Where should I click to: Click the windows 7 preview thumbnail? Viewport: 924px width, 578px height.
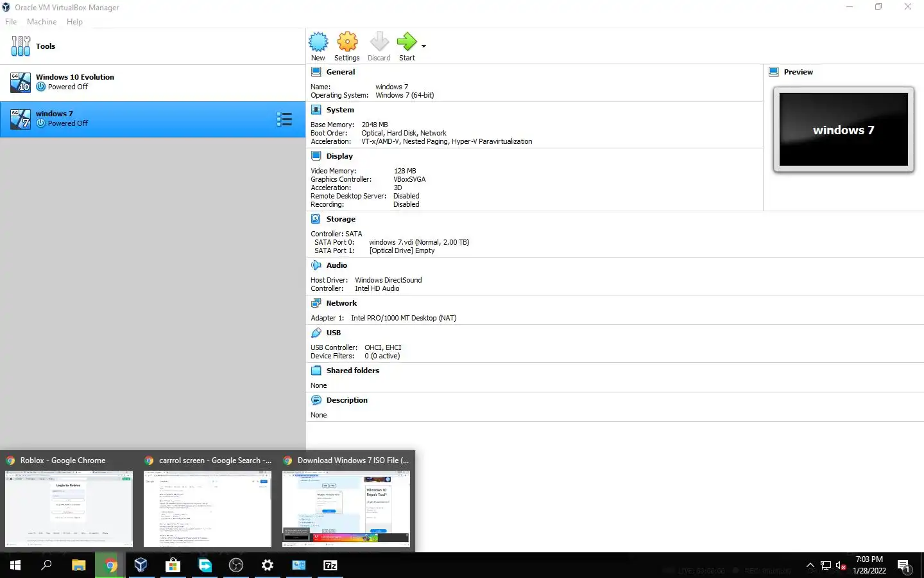[844, 130]
